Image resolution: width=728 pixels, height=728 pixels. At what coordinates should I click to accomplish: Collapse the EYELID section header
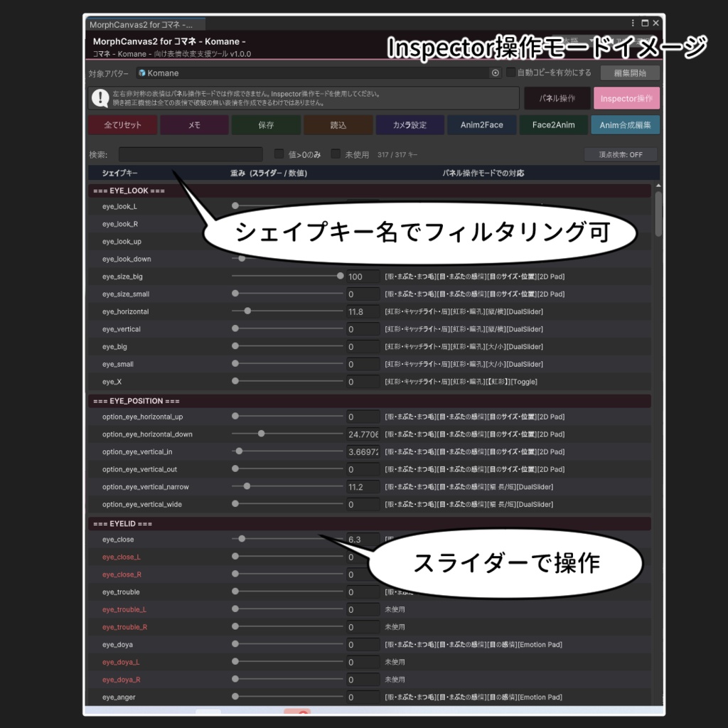point(369,524)
